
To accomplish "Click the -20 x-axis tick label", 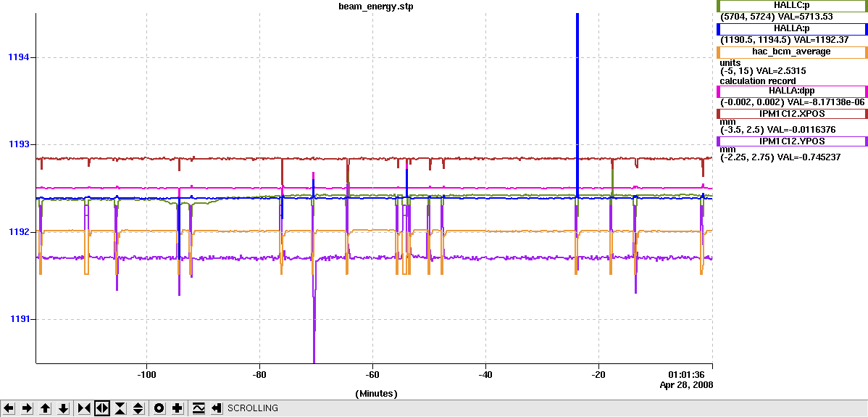I will (598, 375).
